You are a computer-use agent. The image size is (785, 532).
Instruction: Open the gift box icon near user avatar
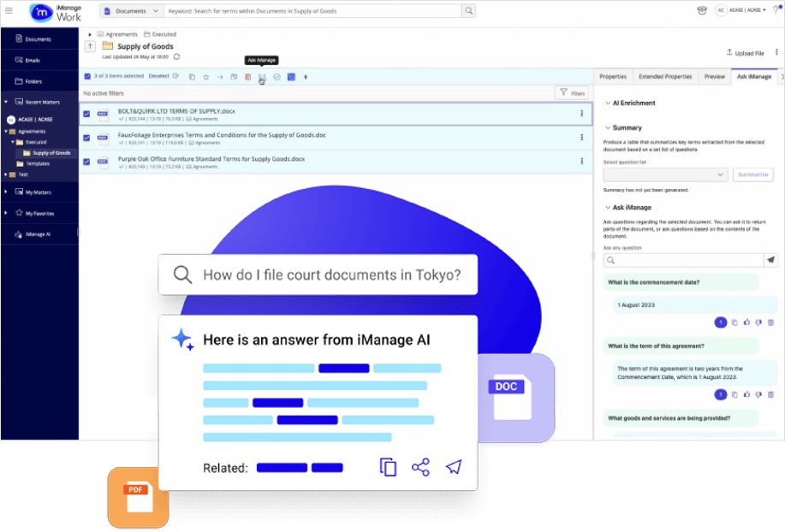tap(702, 10)
